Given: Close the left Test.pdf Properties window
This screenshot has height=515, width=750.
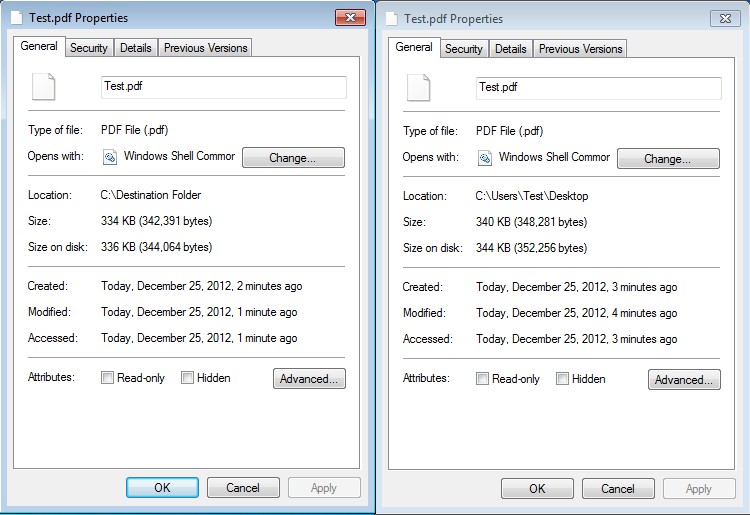Looking at the screenshot, I should click(x=351, y=18).
